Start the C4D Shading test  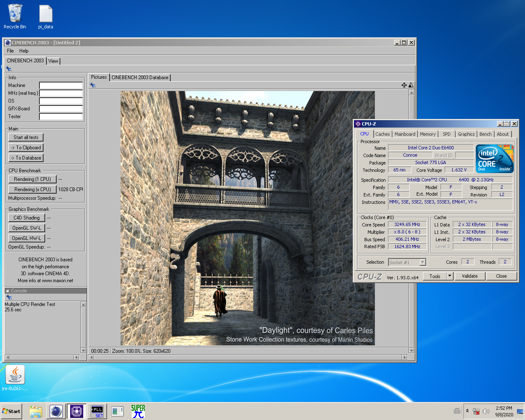pyautogui.click(x=27, y=218)
